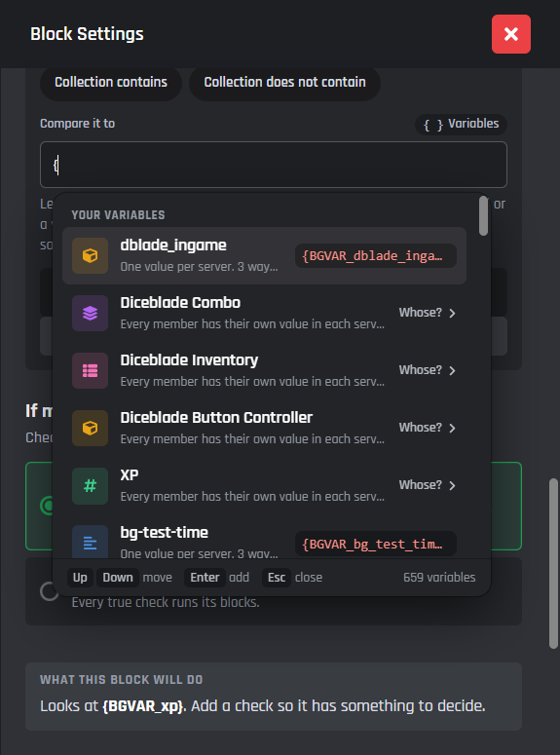
Task: Choose 'Collection does not contain' option
Action: click(x=284, y=83)
